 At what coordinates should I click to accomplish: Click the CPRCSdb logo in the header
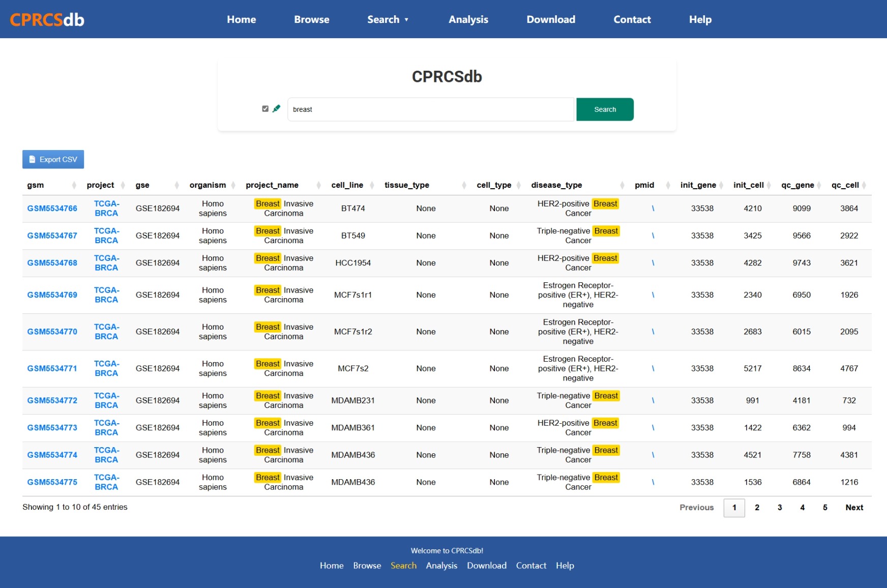(47, 19)
